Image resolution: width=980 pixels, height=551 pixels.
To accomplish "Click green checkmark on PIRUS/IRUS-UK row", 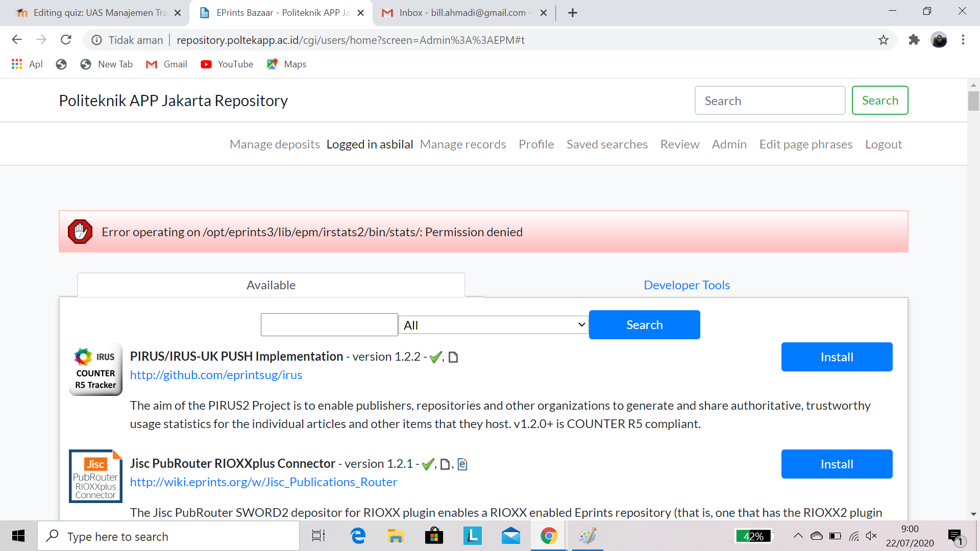I will tap(435, 357).
